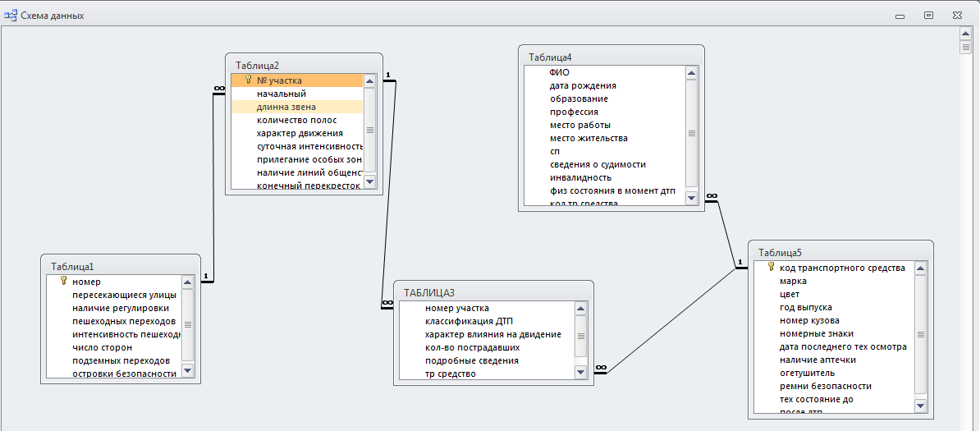The height and width of the screenshot is (431, 980).
Task: Click the scroll up arrow in ТАБЛИЦА3
Action: (x=580, y=309)
